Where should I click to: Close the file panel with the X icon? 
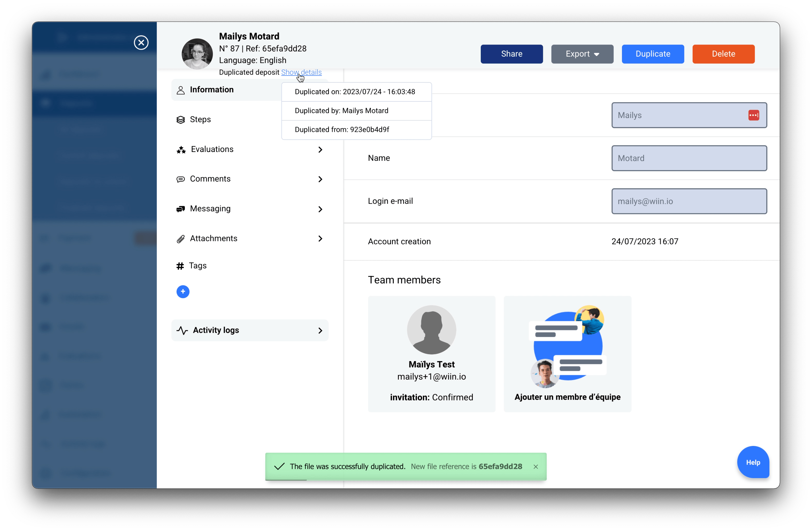click(141, 43)
